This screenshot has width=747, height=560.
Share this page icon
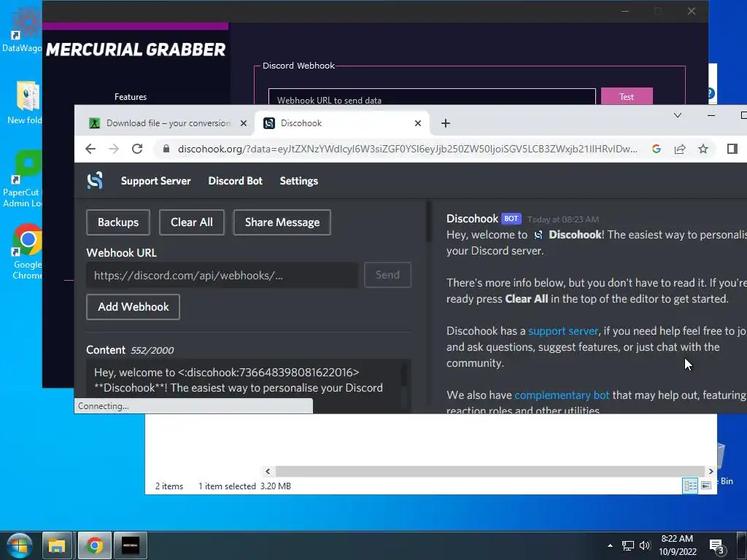tap(680, 149)
